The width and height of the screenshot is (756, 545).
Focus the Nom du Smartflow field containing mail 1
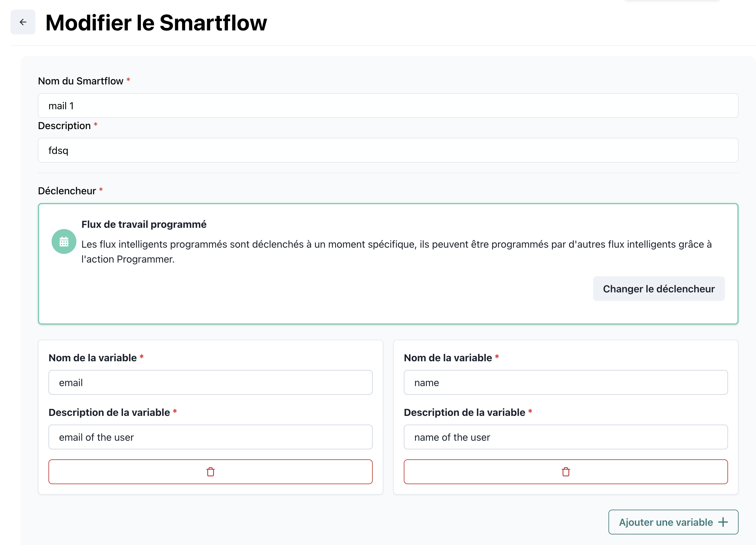pos(388,106)
